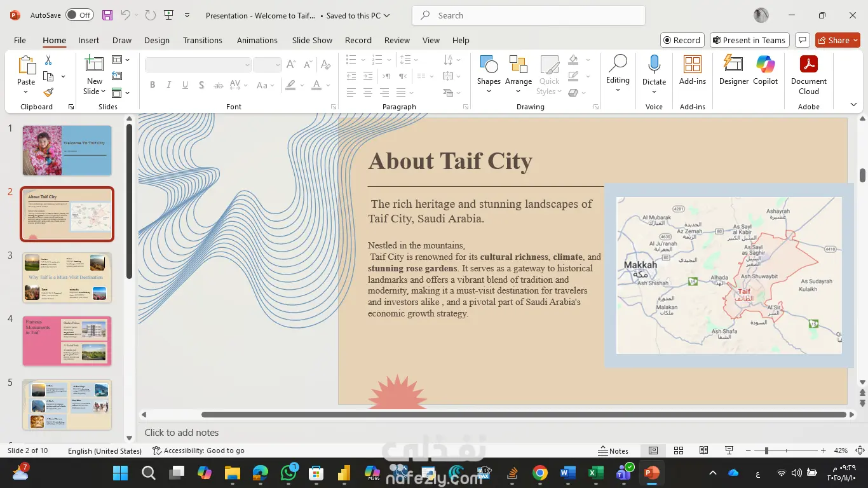Viewport: 868px width, 488px height.
Task: Open the Designer pane
Action: (x=733, y=69)
